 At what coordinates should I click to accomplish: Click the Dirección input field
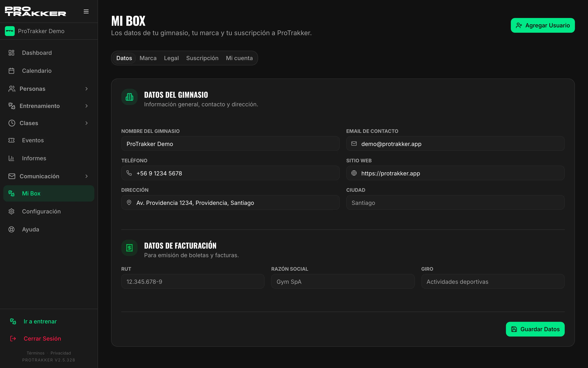pyautogui.click(x=230, y=203)
